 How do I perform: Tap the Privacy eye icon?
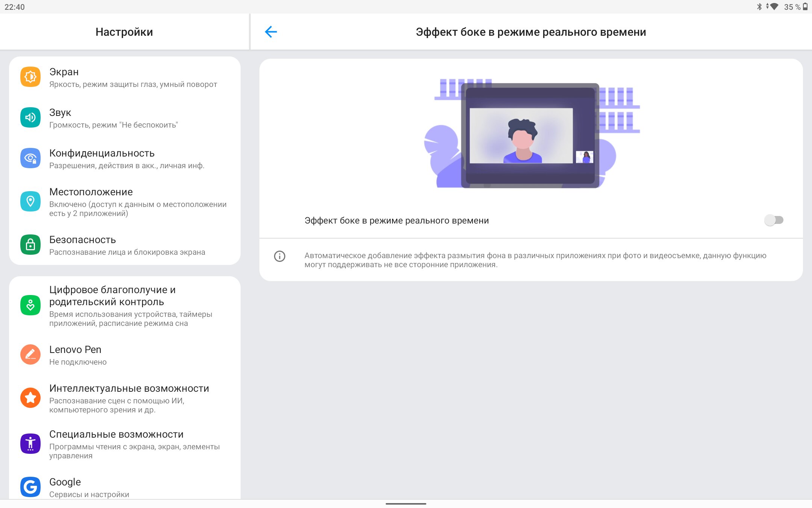30,158
